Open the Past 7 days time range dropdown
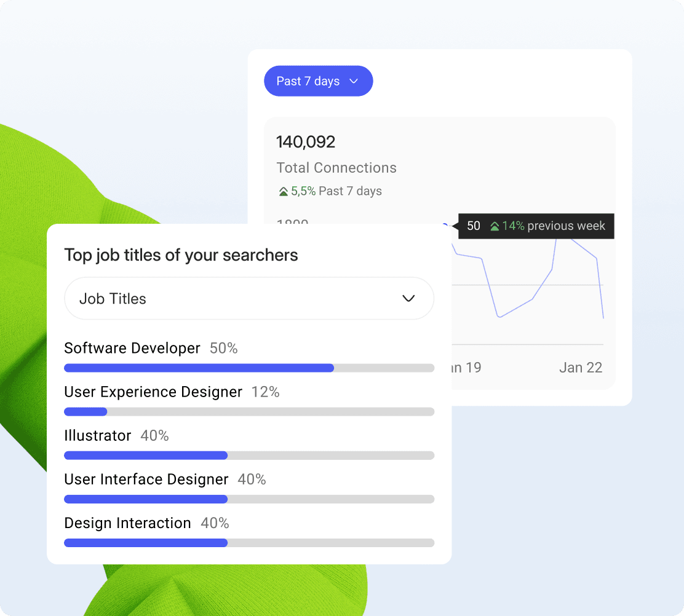684x616 pixels. click(x=318, y=81)
